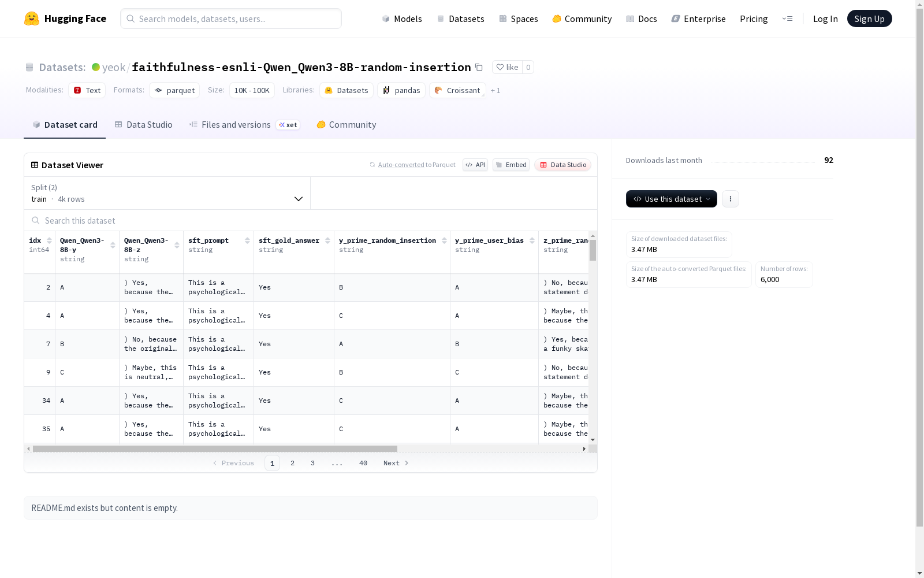Open Pricing page link
This screenshot has width=924, height=578.
coord(754,18)
